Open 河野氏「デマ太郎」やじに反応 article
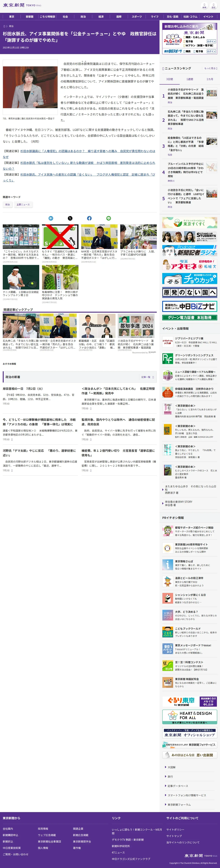 click(39, 453)
